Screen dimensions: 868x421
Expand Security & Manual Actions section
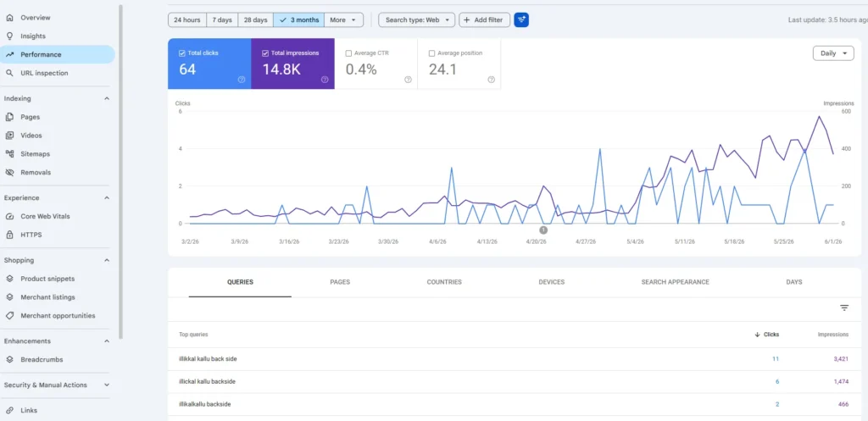point(107,385)
